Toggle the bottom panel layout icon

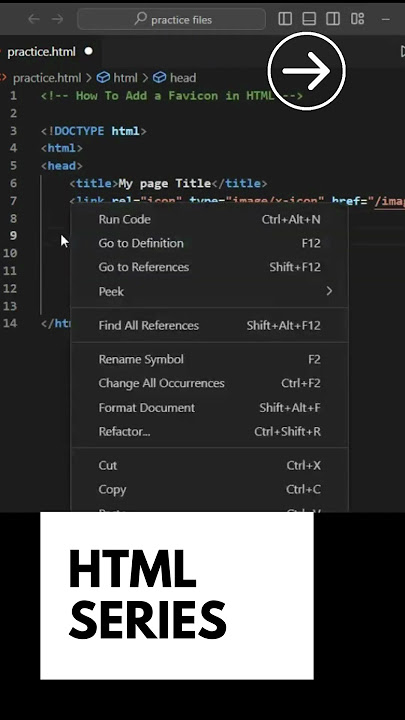309,19
